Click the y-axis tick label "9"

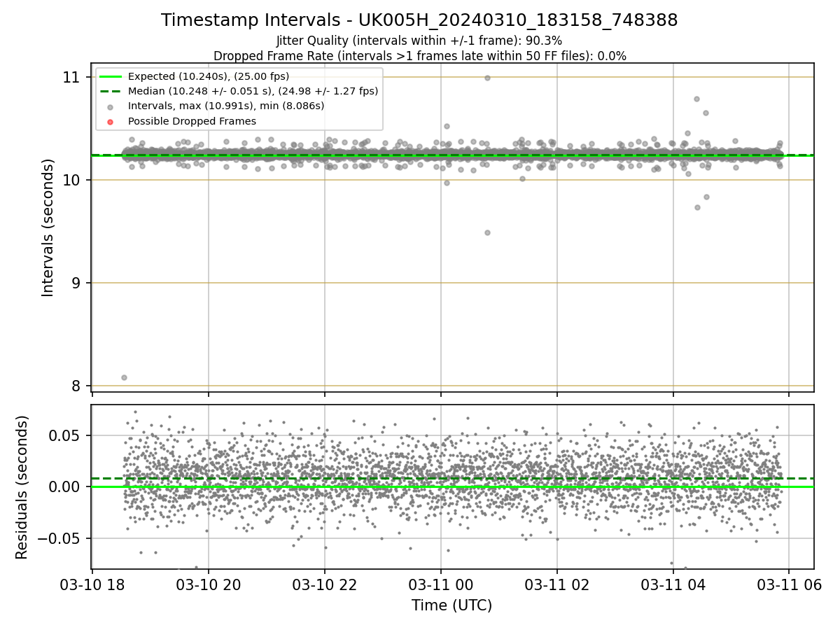(x=76, y=283)
